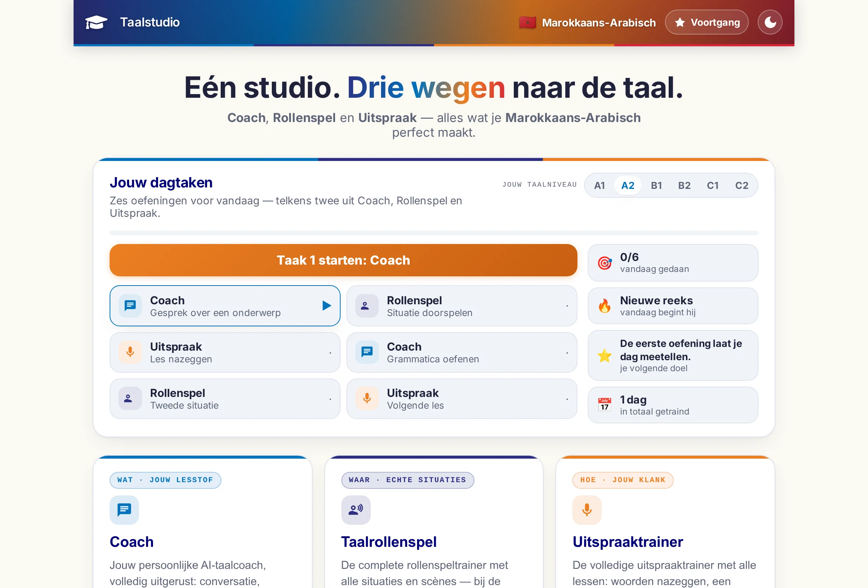Open Rollenspel task Tweede situatie
The height and width of the screenshot is (588, 868).
pyautogui.click(x=225, y=399)
